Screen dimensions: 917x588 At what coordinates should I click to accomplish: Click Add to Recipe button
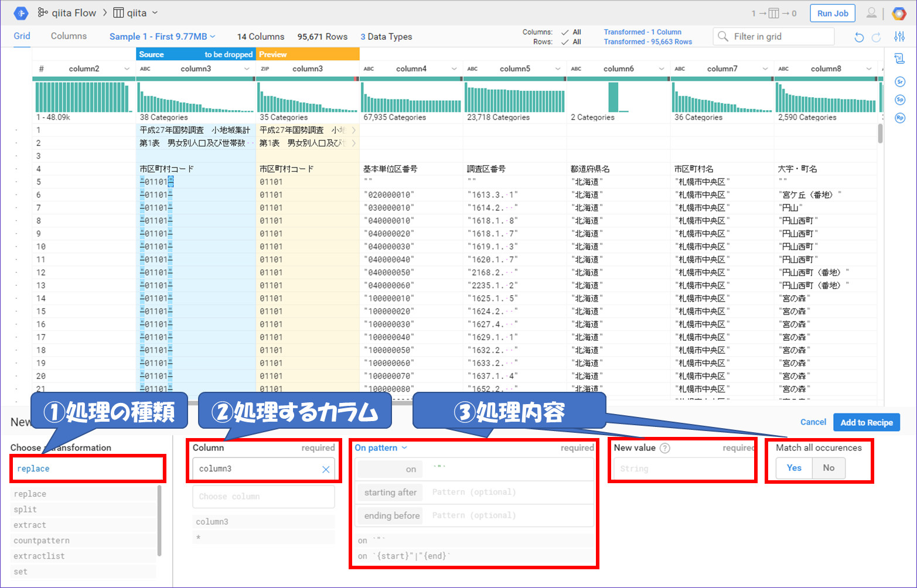pos(867,422)
